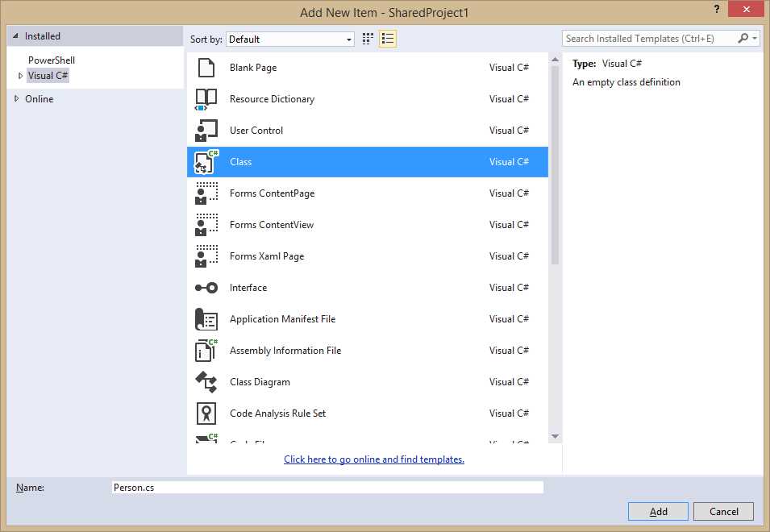Open the search options dropdown arrow

[x=755, y=38]
